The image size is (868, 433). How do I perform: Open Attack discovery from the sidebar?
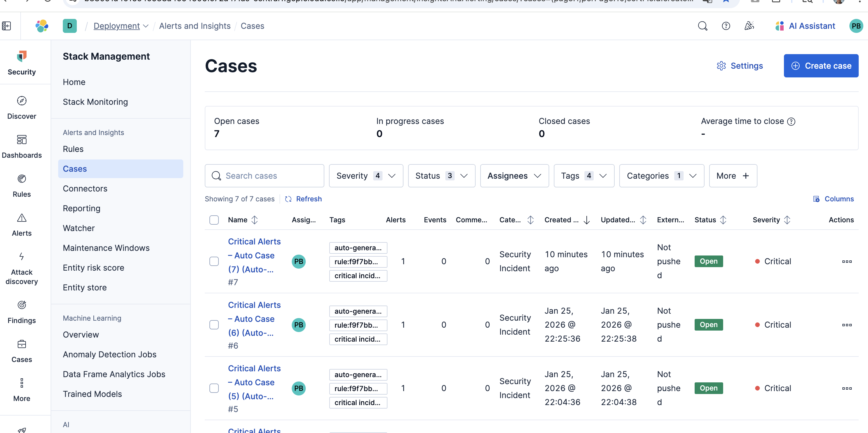22,268
